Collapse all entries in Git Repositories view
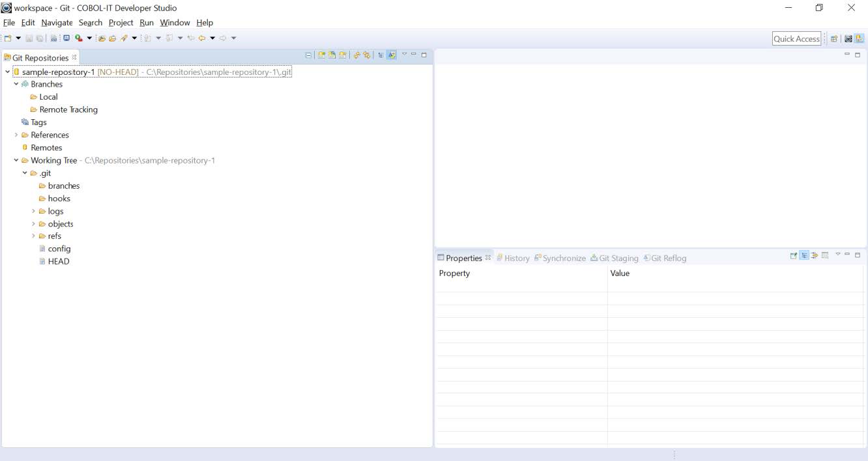This screenshot has width=868, height=461. coord(308,55)
